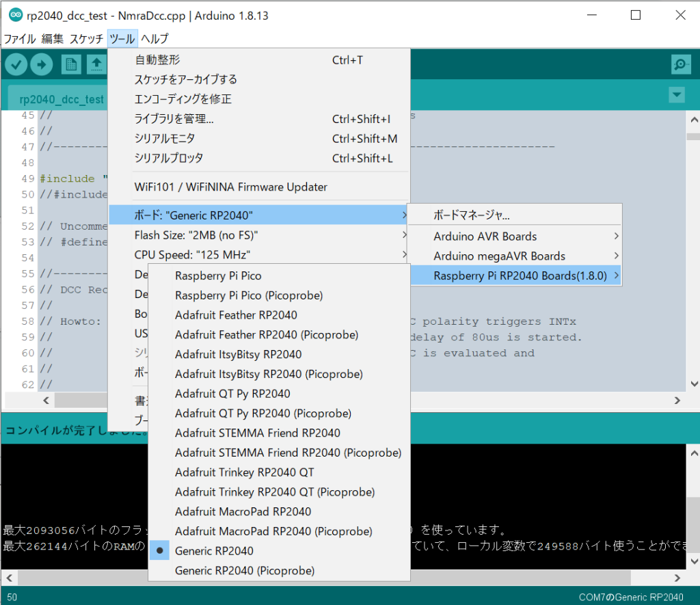Image resolution: width=700 pixels, height=605 pixels.
Task: Launch WiFi101 / WiFiNINA Firmware Updater
Action: [231, 187]
